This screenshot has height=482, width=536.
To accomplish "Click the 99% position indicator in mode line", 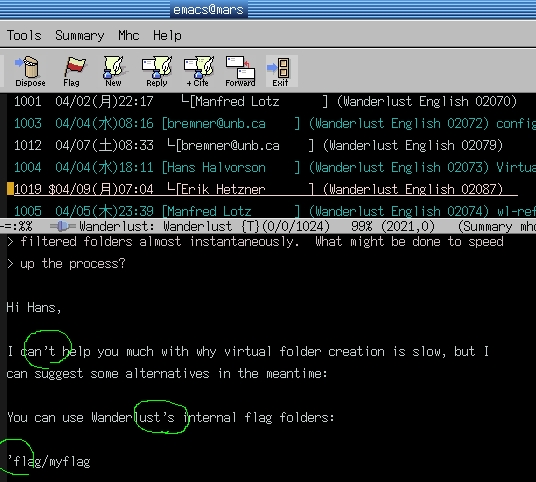I will (x=361, y=226).
